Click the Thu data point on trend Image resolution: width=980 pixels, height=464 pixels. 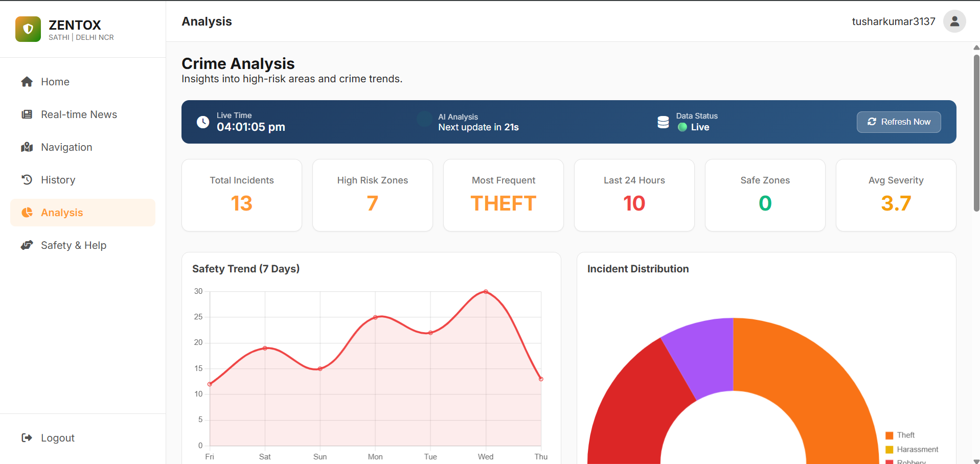541,379
